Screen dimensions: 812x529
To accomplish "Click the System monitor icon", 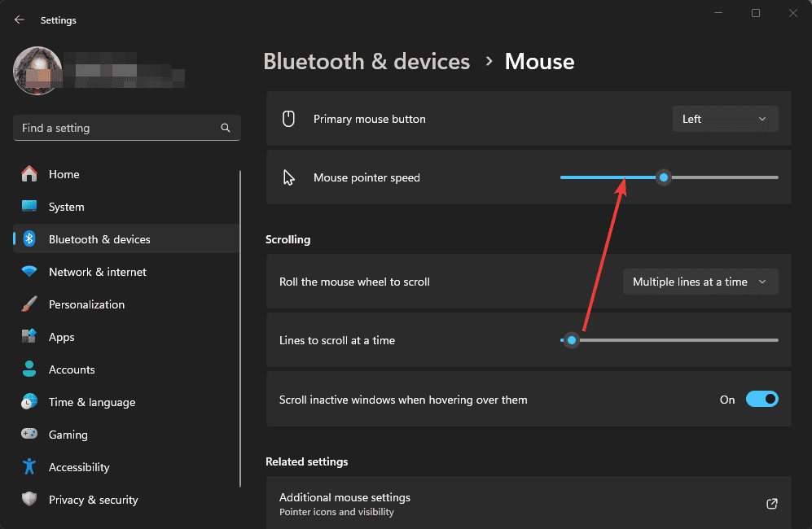I will (x=29, y=207).
